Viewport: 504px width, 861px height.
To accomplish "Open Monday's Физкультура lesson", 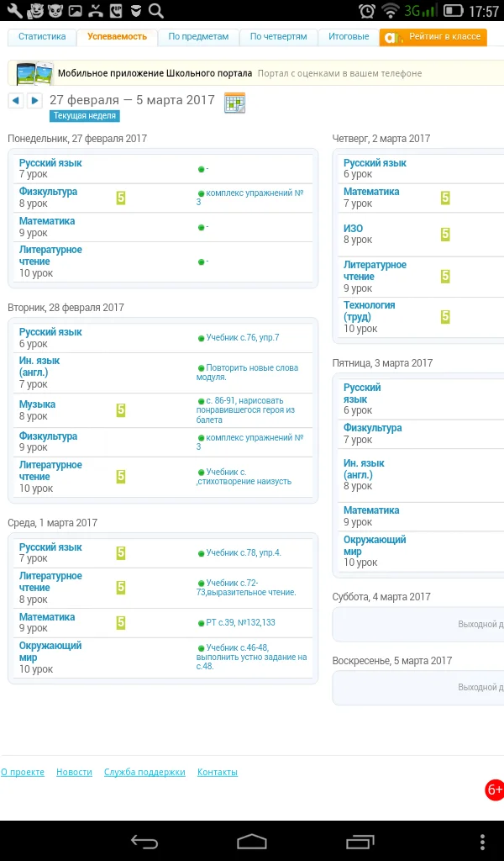I will pyautogui.click(x=48, y=192).
